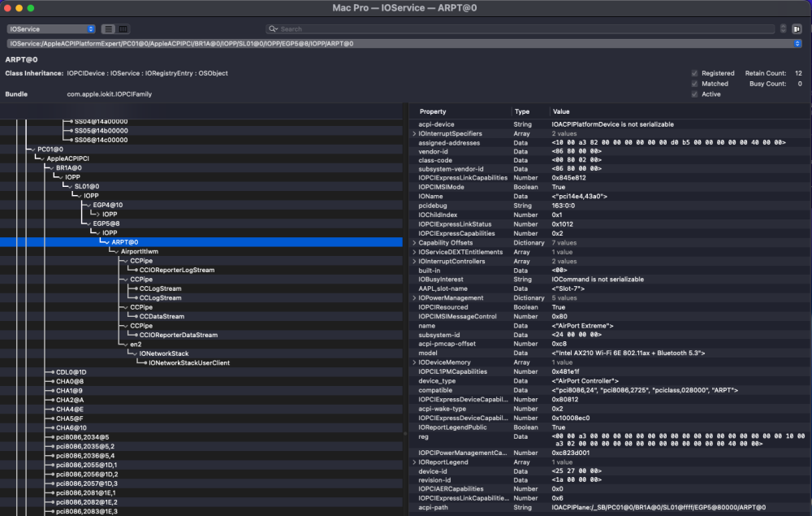Expand the IOPP node under EGP4@10
This screenshot has width=812, height=516.
click(98, 214)
